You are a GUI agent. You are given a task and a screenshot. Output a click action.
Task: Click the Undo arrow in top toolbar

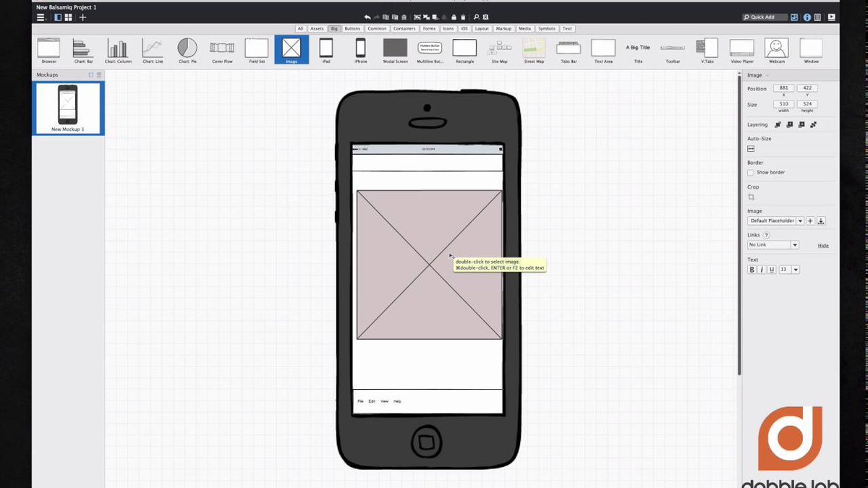pyautogui.click(x=367, y=17)
